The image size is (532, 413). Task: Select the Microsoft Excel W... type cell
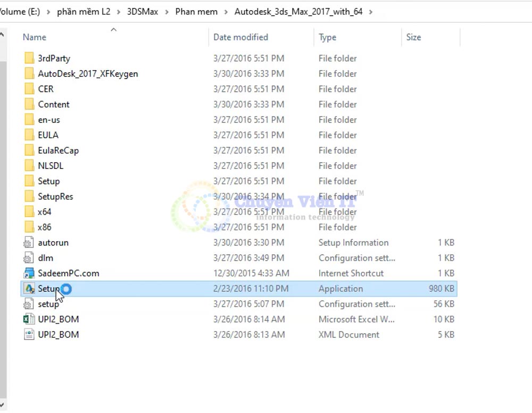(356, 319)
